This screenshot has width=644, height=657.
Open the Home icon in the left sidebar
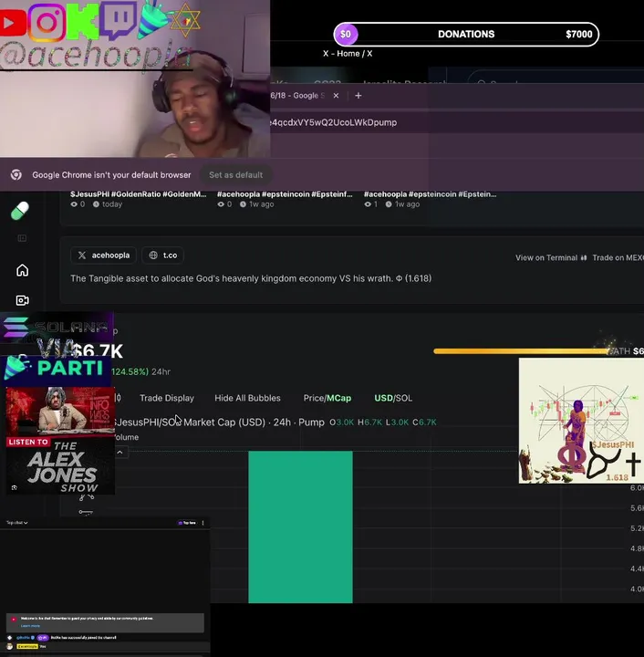pos(22,270)
